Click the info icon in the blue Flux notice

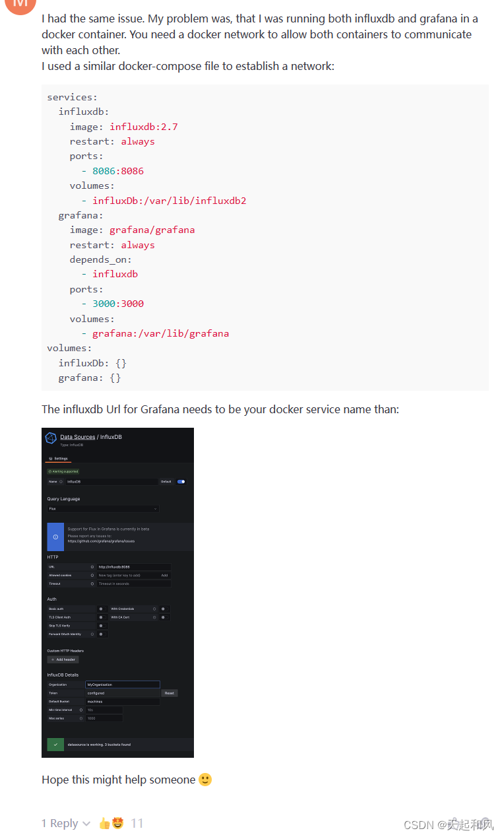[55, 537]
